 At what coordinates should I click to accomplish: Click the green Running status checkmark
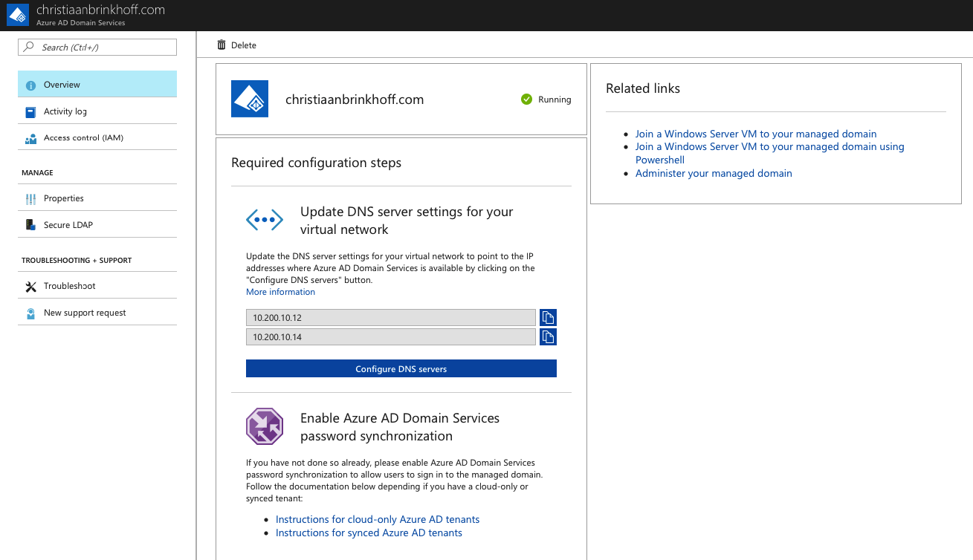(526, 100)
